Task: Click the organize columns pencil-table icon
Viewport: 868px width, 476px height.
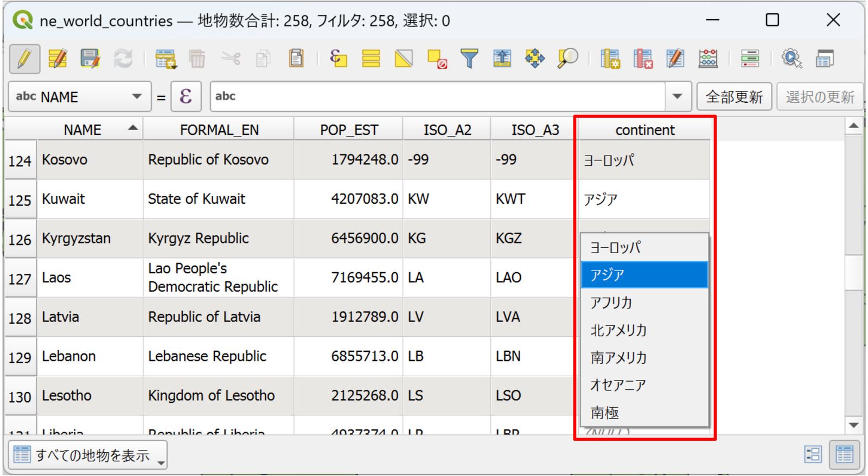Action: click(675, 59)
